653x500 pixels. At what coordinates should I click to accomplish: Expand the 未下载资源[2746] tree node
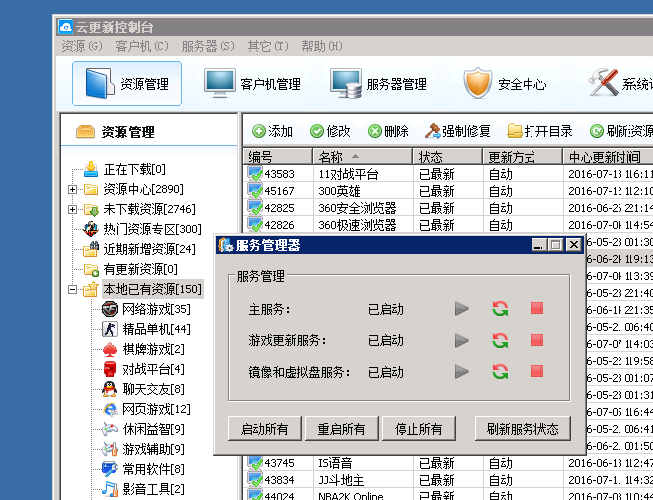pyautogui.click(x=72, y=209)
